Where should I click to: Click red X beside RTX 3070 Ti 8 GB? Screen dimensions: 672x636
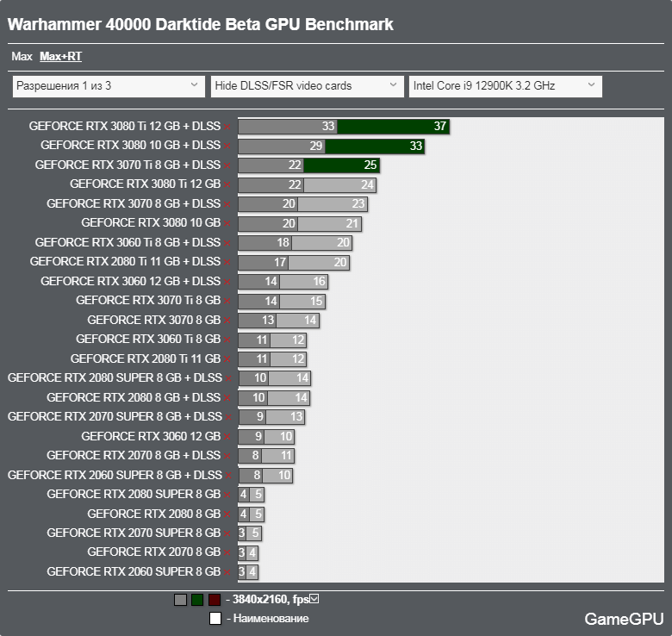point(227,302)
